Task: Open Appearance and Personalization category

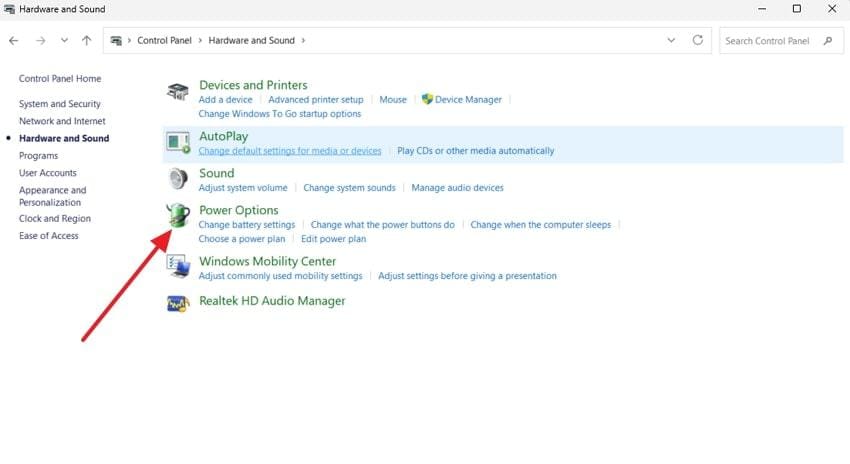Action: 53,196
